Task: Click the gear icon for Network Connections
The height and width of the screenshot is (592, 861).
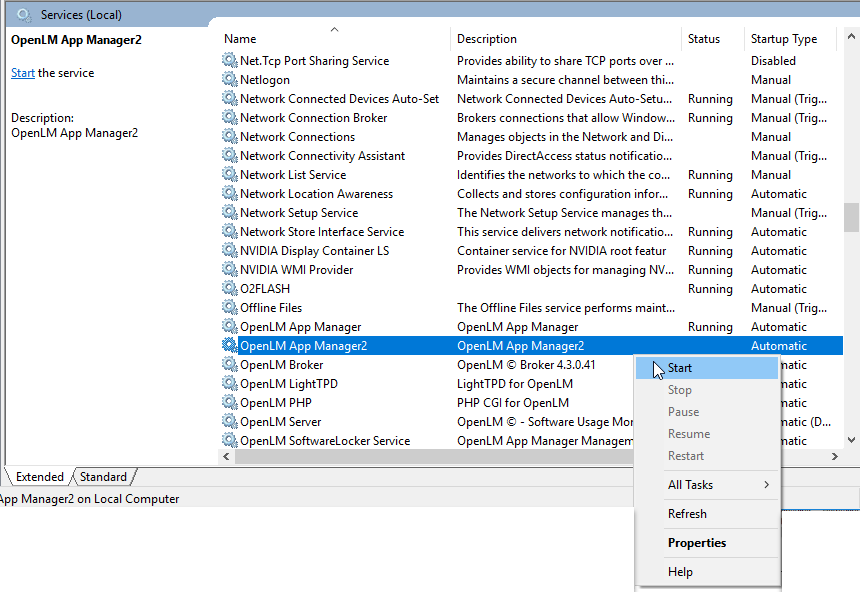Action: coord(230,136)
